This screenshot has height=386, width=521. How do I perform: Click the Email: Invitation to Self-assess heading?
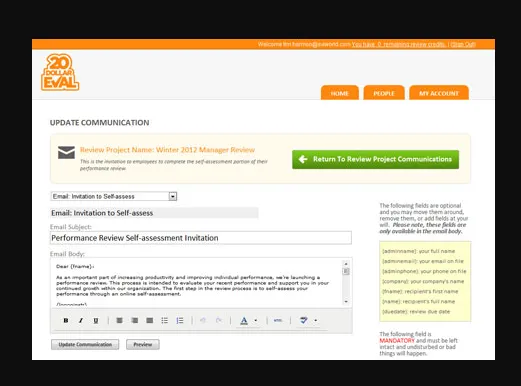(x=102, y=213)
